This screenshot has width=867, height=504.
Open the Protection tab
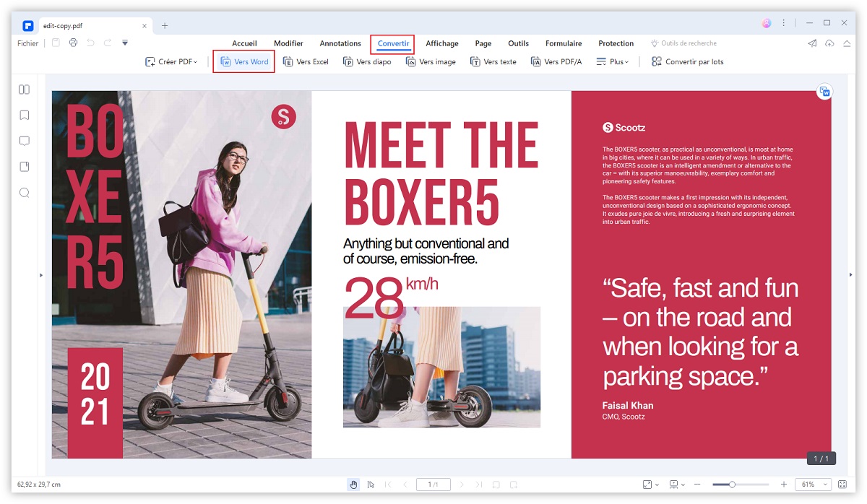coord(616,44)
